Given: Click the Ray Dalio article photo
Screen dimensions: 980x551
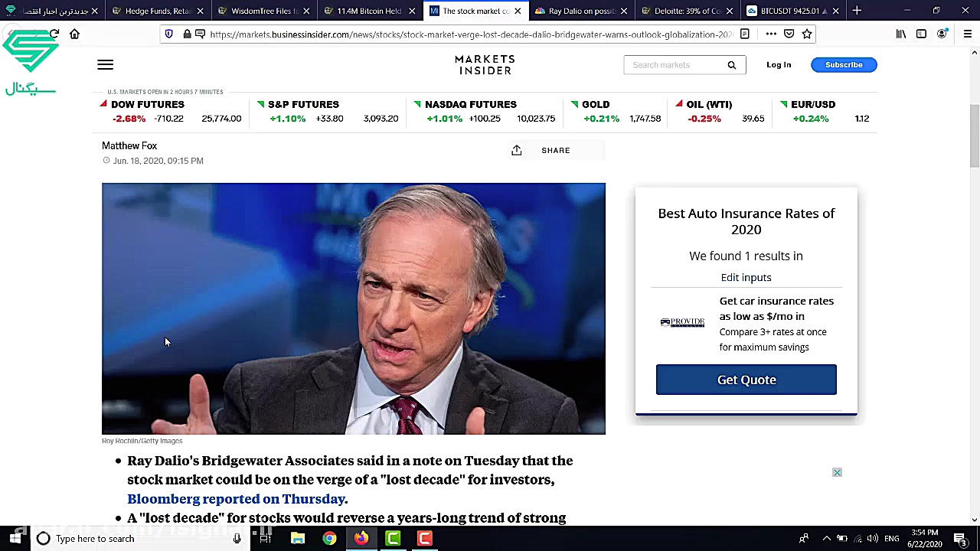Looking at the screenshot, I should (354, 308).
